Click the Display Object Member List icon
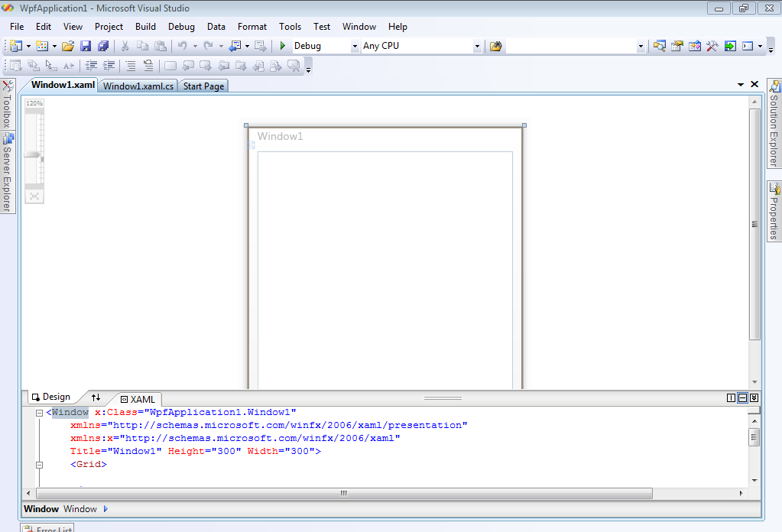Screen dimensions: 782x532 click(x=15, y=65)
